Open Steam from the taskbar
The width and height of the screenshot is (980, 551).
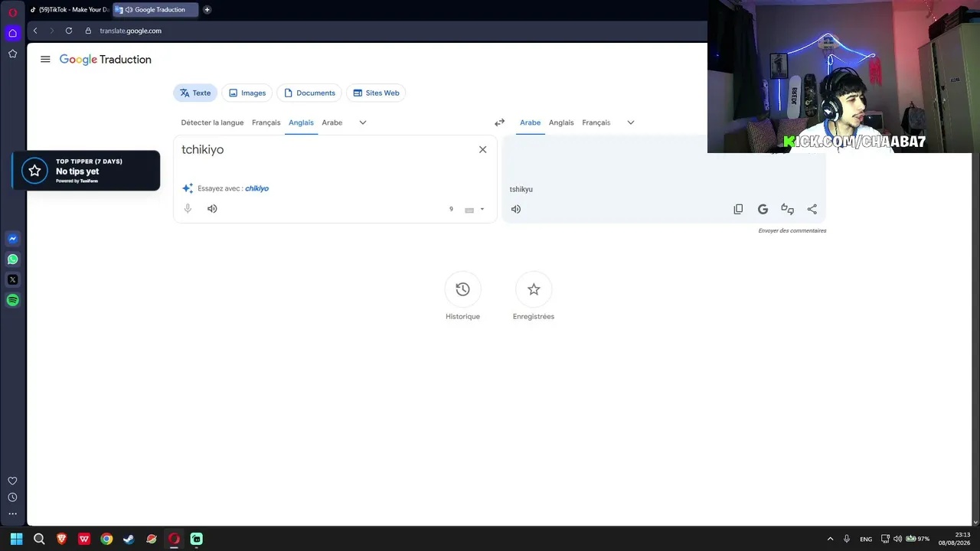(x=129, y=539)
